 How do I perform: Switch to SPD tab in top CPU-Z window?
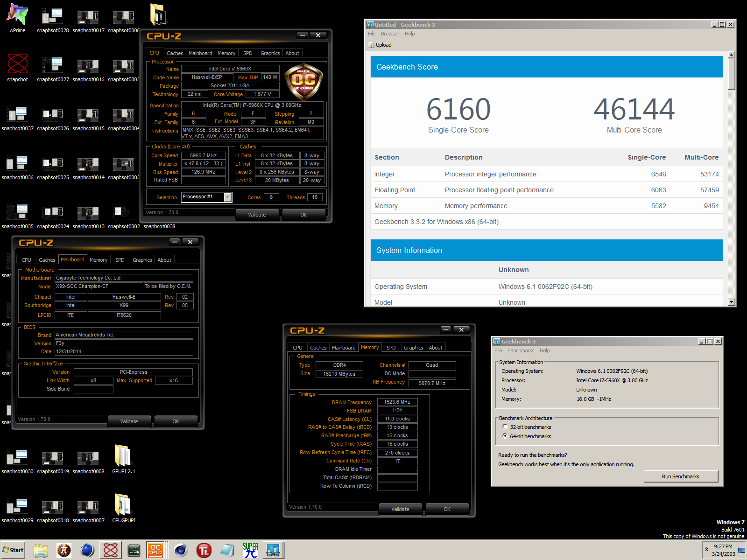[248, 53]
